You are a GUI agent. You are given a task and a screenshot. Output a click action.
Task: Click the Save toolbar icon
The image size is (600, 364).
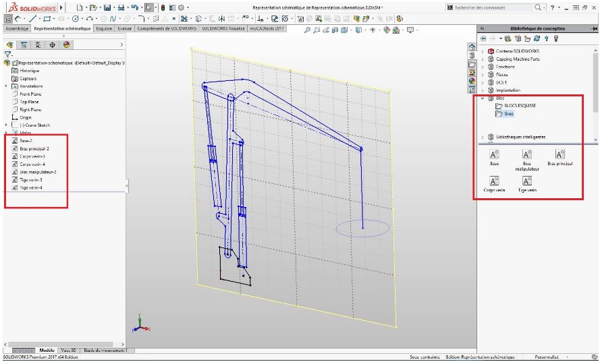click(107, 7)
